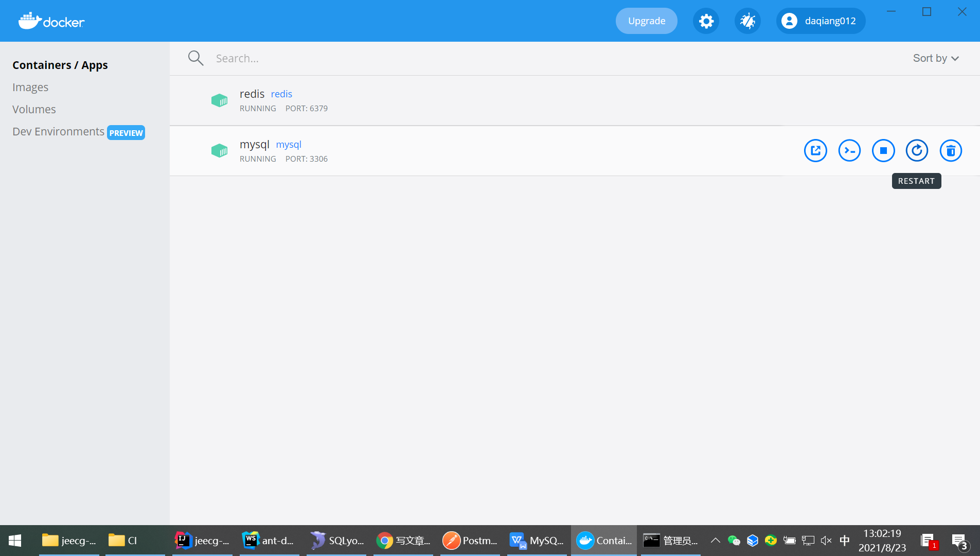
Task: Switch to Postman taskbar item
Action: tap(470, 541)
